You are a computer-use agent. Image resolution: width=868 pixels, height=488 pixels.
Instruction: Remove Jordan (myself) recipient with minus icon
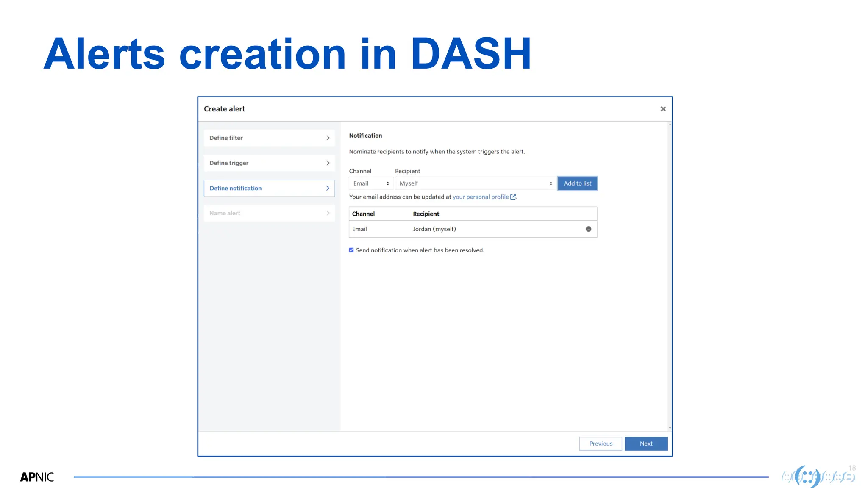point(588,229)
